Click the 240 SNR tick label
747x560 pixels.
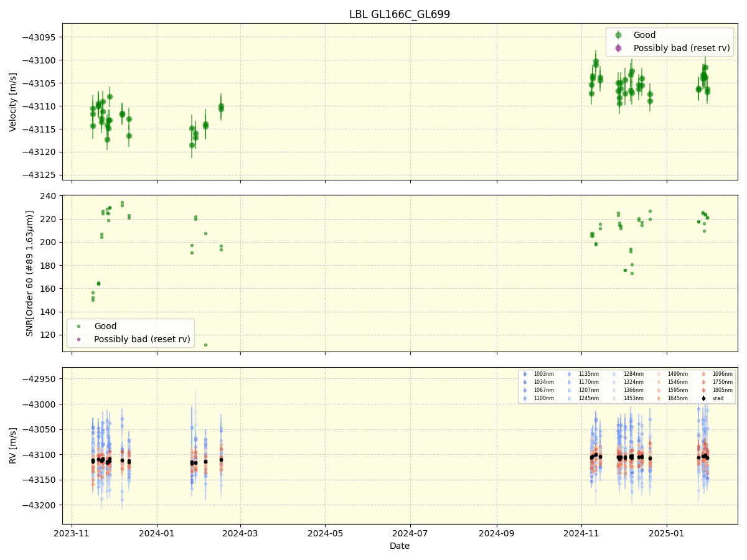49,196
